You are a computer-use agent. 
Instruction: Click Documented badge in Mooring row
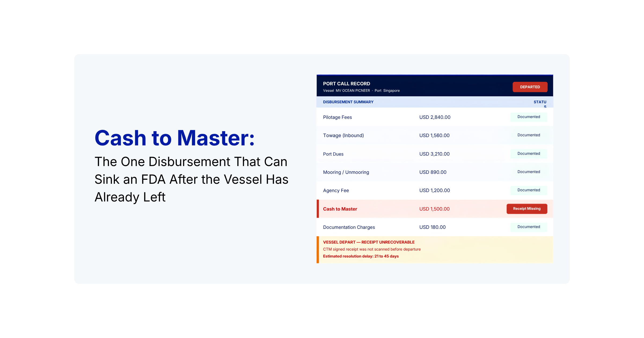tap(529, 172)
